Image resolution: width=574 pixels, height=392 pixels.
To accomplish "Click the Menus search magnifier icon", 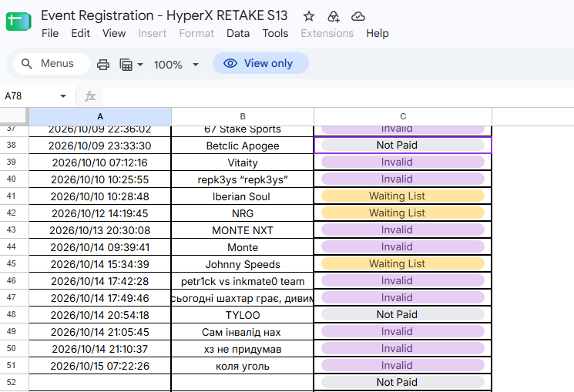I will [27, 64].
